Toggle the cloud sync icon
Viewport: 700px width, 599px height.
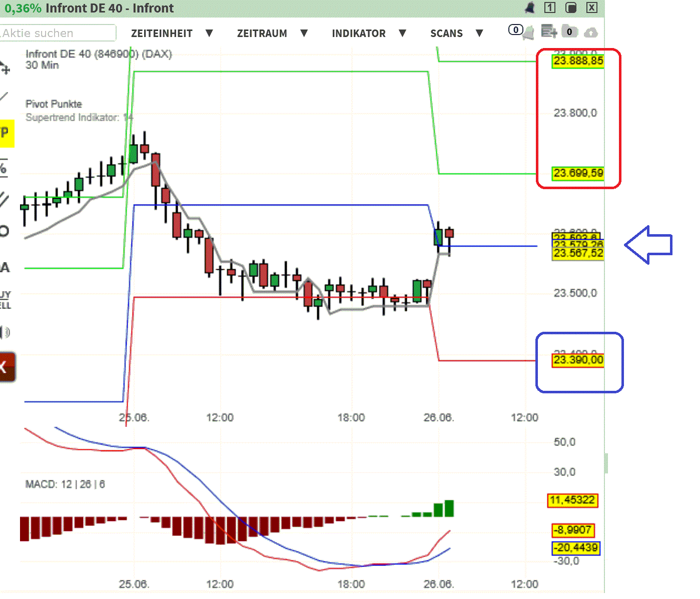591,33
